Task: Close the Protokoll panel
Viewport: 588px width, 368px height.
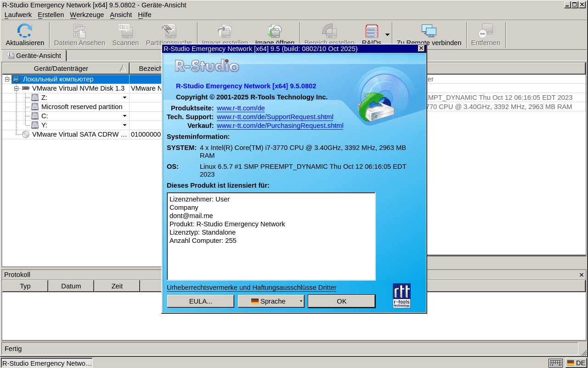Action: pos(581,275)
